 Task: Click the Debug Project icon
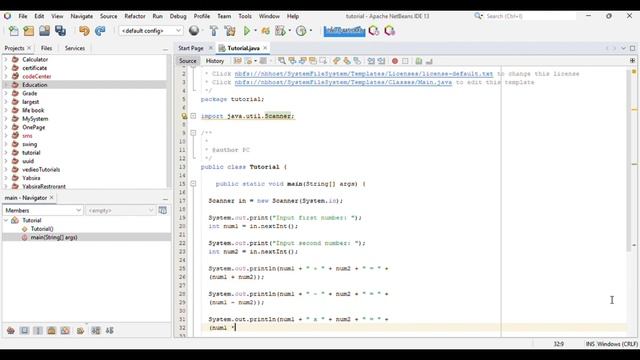click(265, 31)
